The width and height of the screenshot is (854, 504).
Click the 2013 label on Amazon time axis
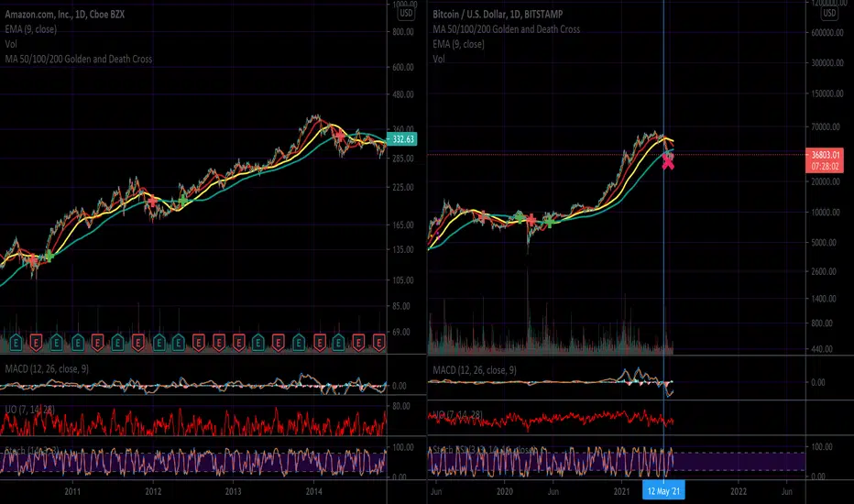(x=233, y=491)
